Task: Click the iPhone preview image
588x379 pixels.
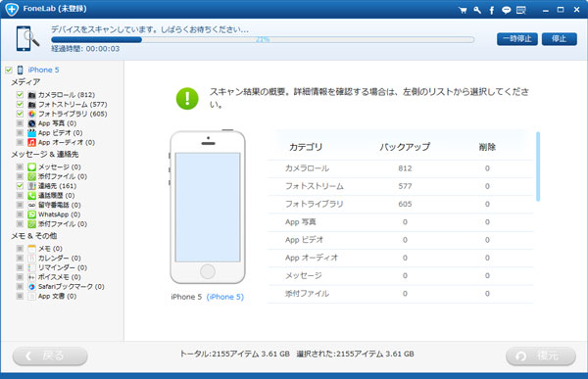Action: click(208, 207)
